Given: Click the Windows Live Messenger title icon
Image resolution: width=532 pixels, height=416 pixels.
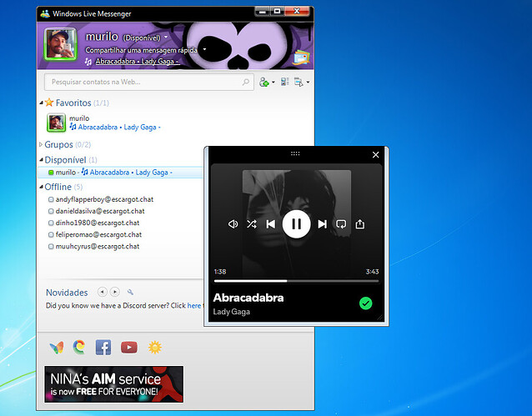Looking at the screenshot, I should tap(45, 14).
